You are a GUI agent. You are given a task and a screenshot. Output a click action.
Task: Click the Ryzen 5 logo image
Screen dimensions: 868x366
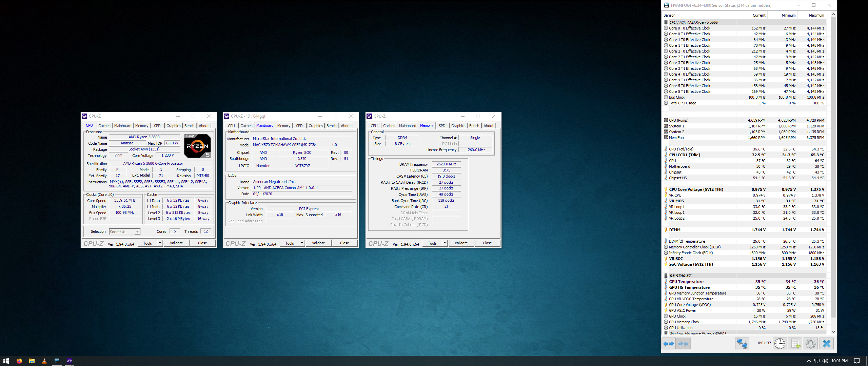click(x=197, y=146)
